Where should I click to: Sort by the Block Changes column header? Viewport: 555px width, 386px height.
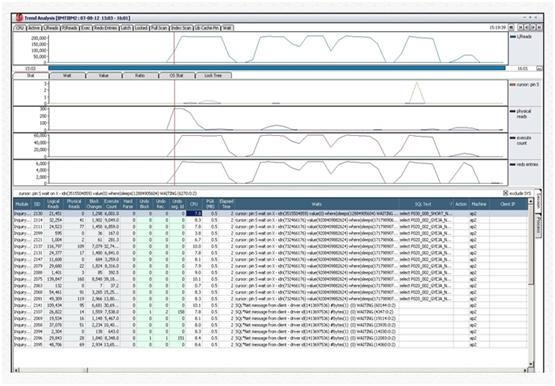94,204
